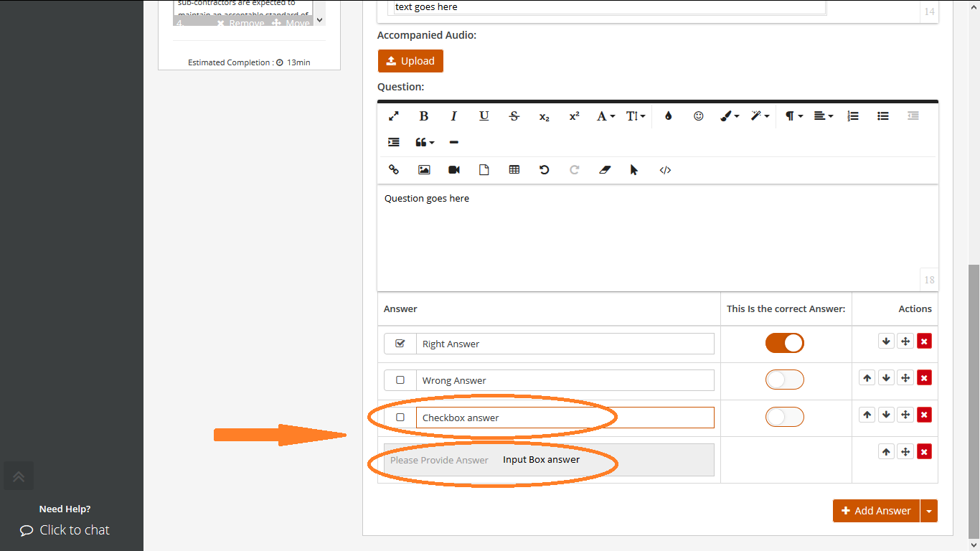The width and height of the screenshot is (980, 551).
Task: Toggle bold formatting in the question editor
Action: (424, 116)
